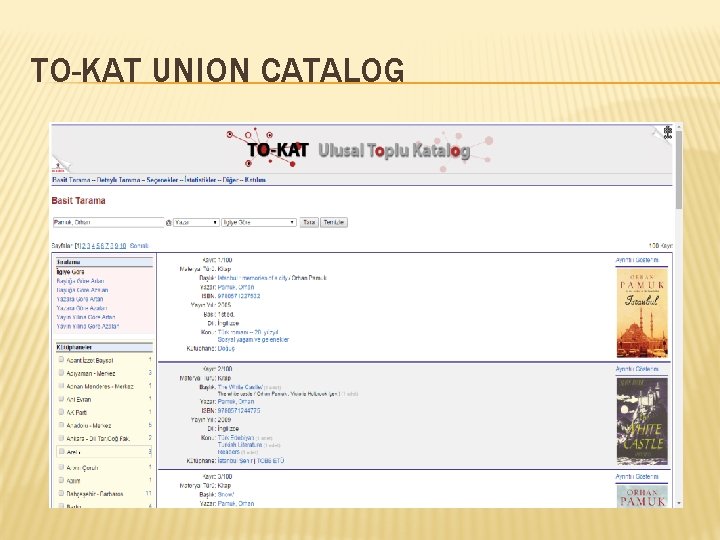Sort by Başlığa Göre Artan
The width and height of the screenshot is (720, 540).
click(x=80, y=281)
